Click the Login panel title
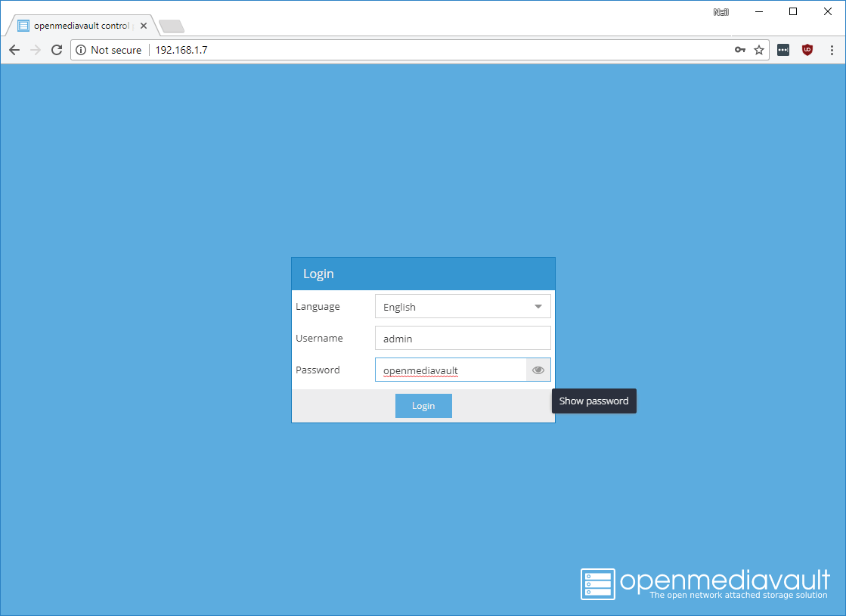 (318, 274)
